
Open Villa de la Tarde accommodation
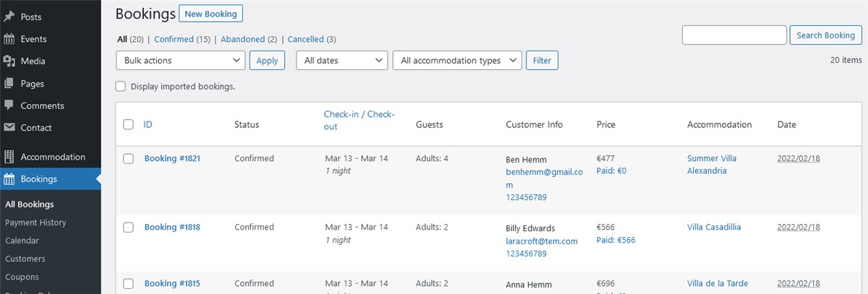coord(718,283)
